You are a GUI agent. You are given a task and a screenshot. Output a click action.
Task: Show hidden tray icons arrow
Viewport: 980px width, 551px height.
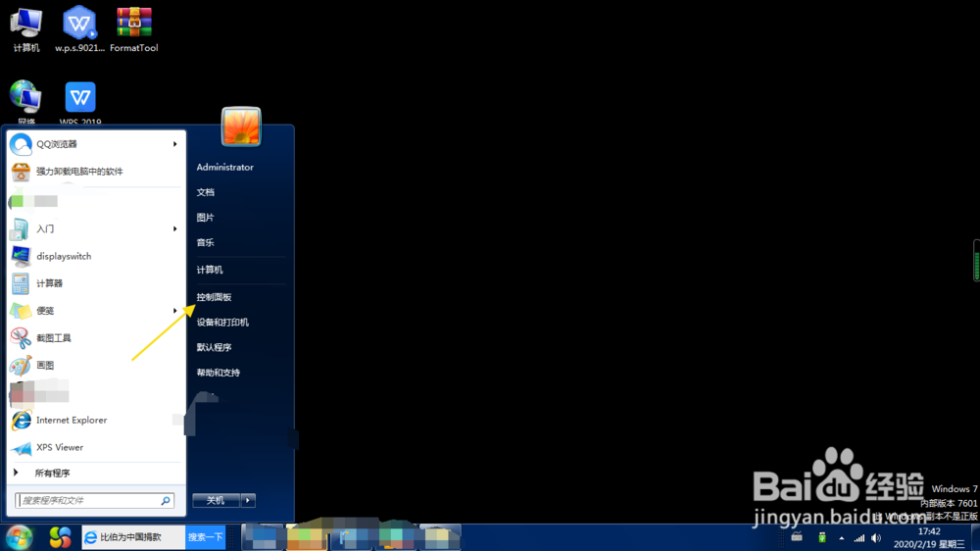pyautogui.click(x=841, y=538)
